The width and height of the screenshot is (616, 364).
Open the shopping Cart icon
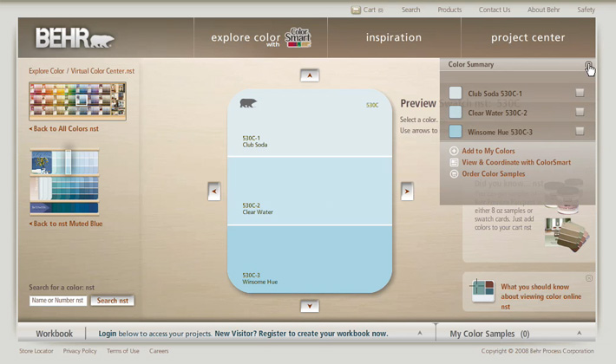(356, 10)
